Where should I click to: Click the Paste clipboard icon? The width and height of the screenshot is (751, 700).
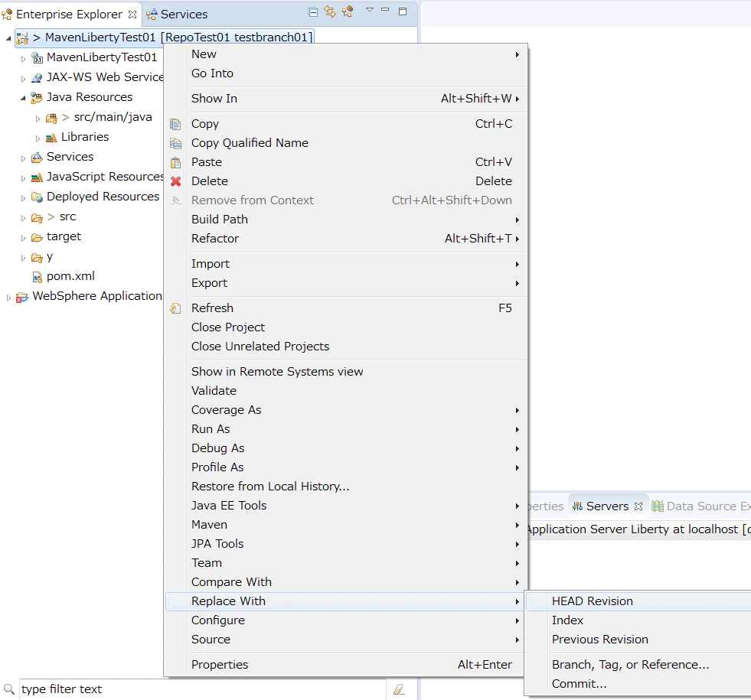[176, 163]
